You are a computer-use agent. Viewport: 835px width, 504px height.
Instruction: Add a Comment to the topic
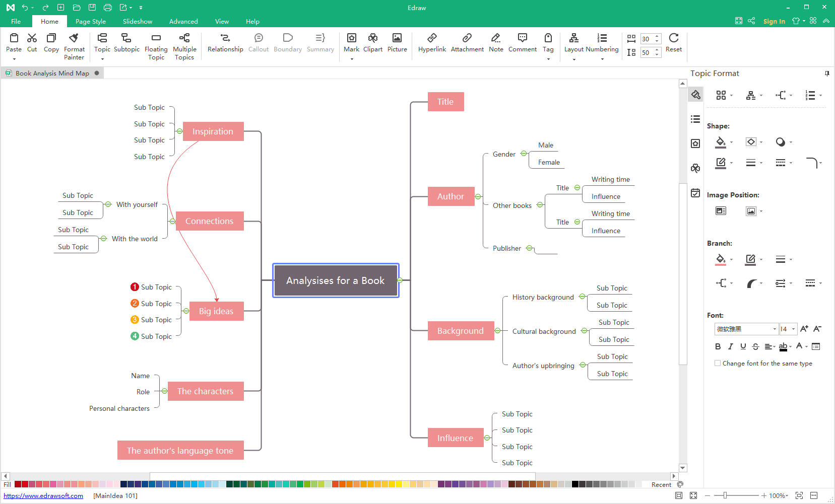522,38
